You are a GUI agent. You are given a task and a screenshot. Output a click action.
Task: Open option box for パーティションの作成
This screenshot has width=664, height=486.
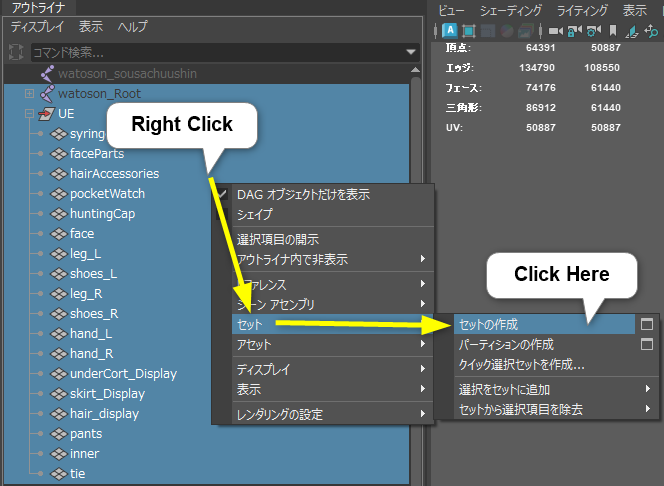[x=647, y=344]
